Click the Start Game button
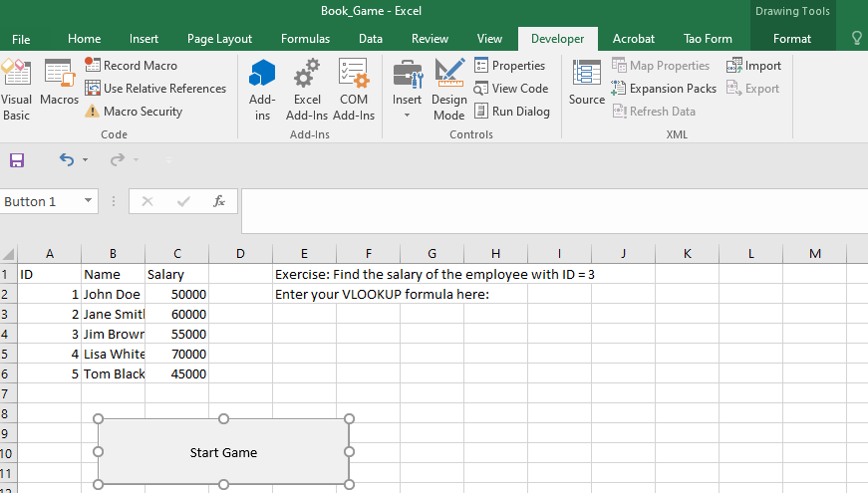The width and height of the screenshot is (868, 493). click(223, 452)
